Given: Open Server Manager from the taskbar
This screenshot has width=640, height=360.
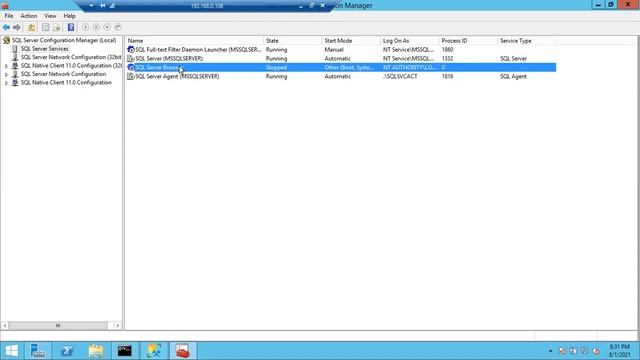Looking at the screenshot, I should coord(38,351).
